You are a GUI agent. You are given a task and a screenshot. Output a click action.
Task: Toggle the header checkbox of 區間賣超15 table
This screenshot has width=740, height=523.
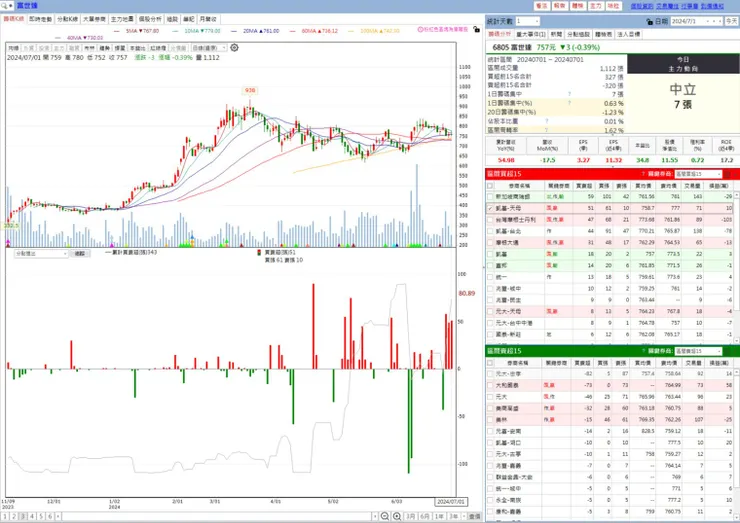point(490,363)
